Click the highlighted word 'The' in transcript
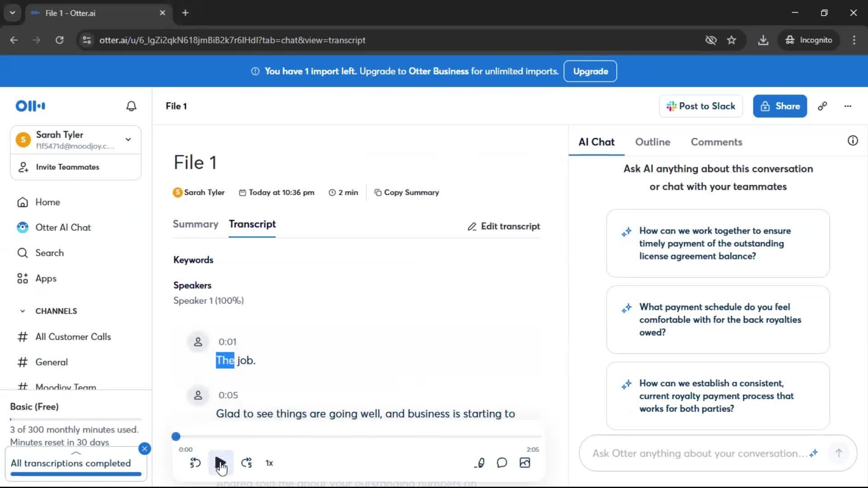 pos(225,361)
